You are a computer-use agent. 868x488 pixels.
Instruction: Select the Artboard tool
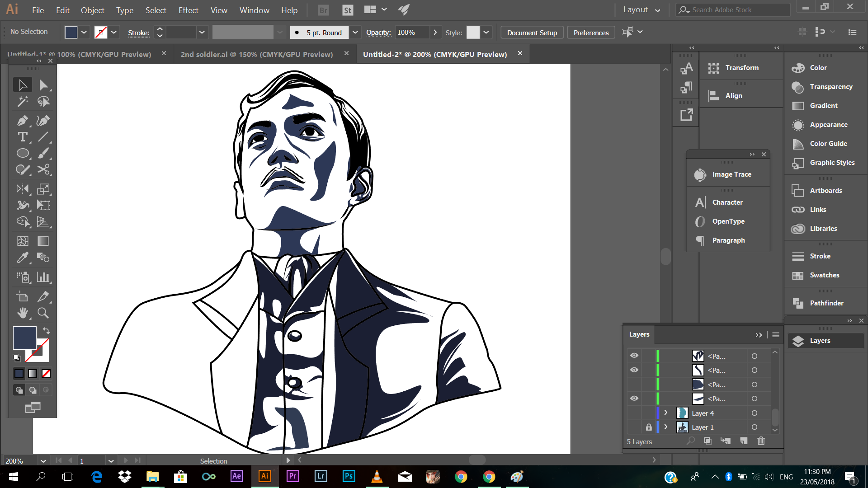tap(22, 297)
